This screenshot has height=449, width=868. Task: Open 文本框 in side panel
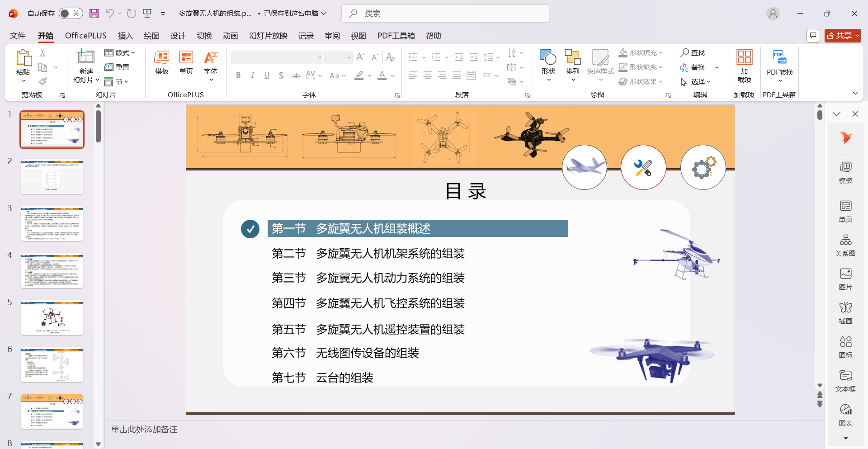click(x=845, y=381)
